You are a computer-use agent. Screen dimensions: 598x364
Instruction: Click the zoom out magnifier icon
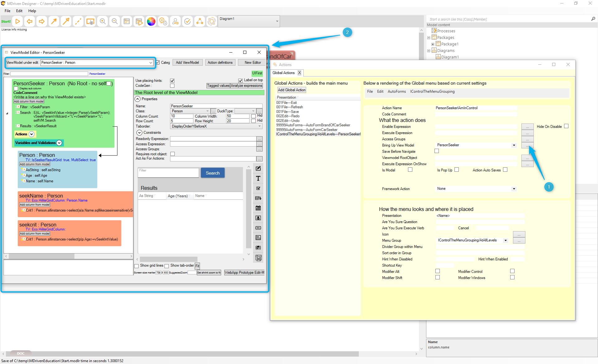click(x=115, y=21)
